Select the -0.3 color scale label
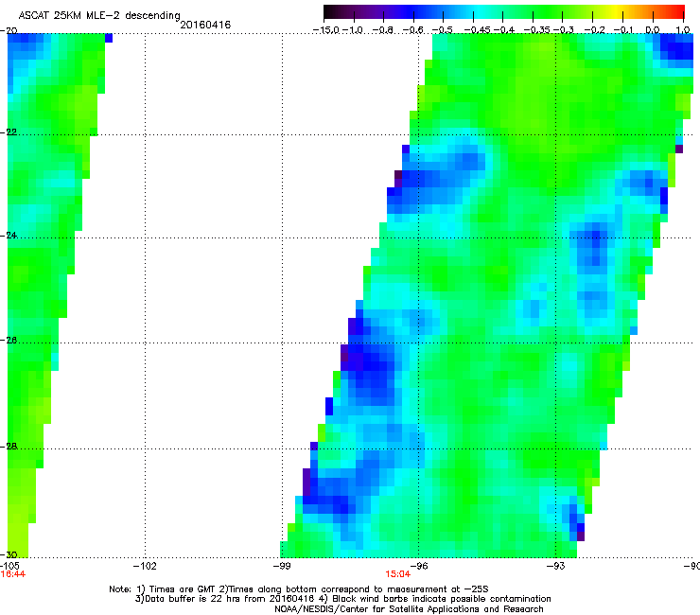This screenshot has width=700, height=615. pyautogui.click(x=564, y=30)
